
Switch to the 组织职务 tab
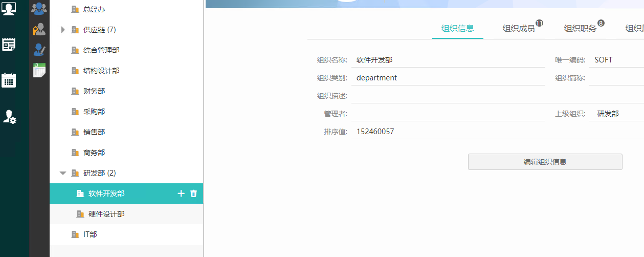coord(581,28)
